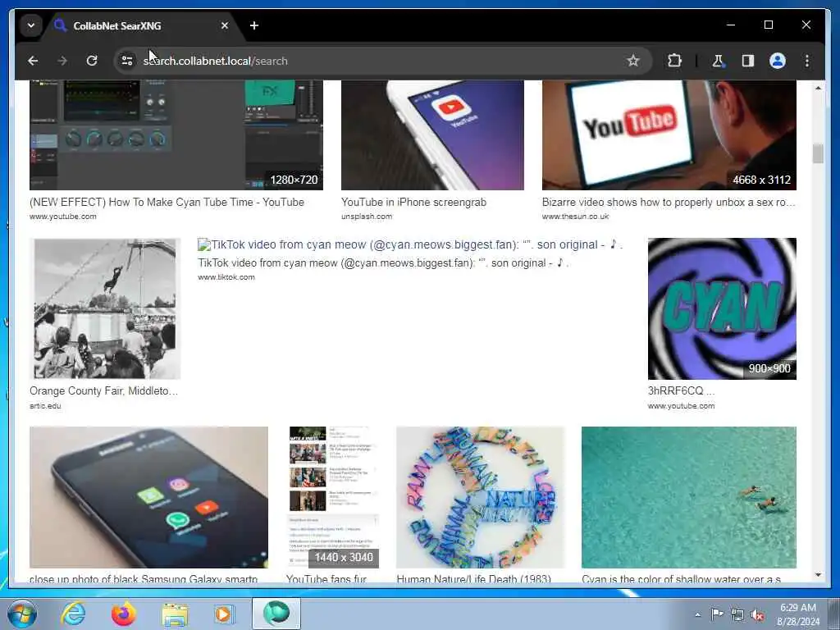Open the profile avatar menu
The width and height of the screenshot is (840, 630).
778,61
